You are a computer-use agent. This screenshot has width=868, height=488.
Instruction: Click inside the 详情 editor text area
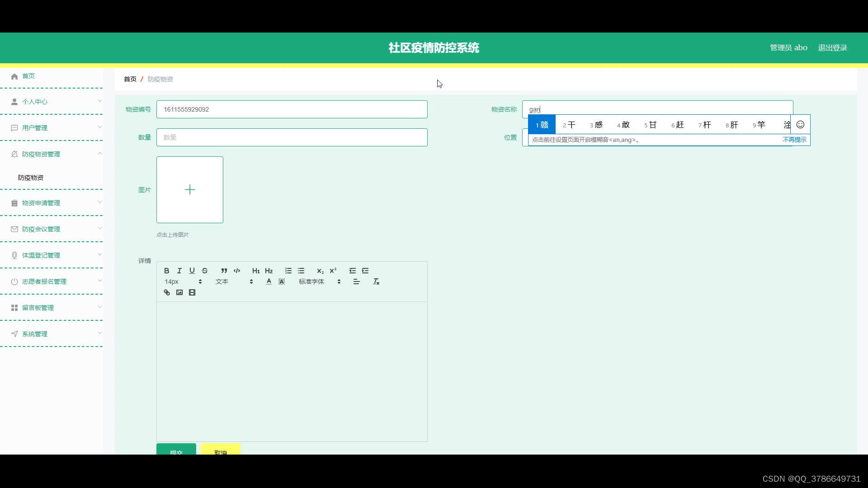pos(292,371)
